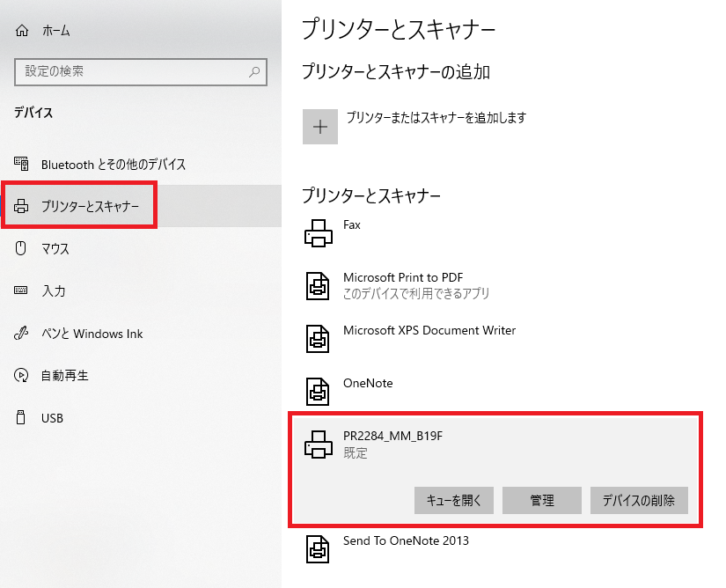Click the OneNote printer icon
The width and height of the screenshot is (726, 588).
[318, 392]
